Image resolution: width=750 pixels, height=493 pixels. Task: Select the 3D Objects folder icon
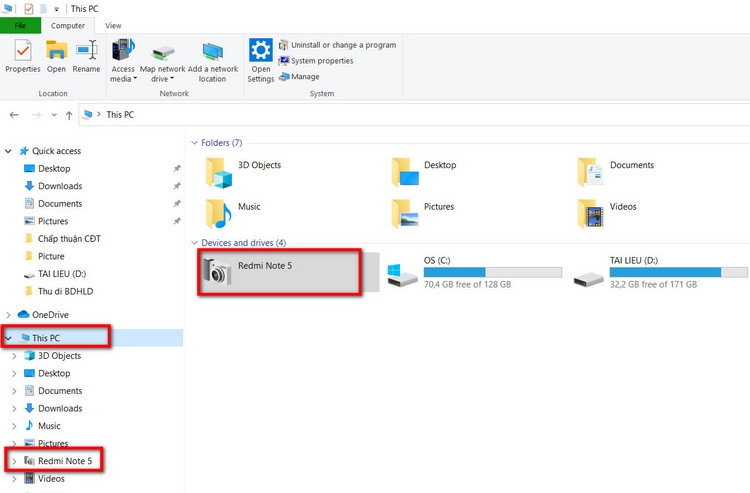coord(219,173)
